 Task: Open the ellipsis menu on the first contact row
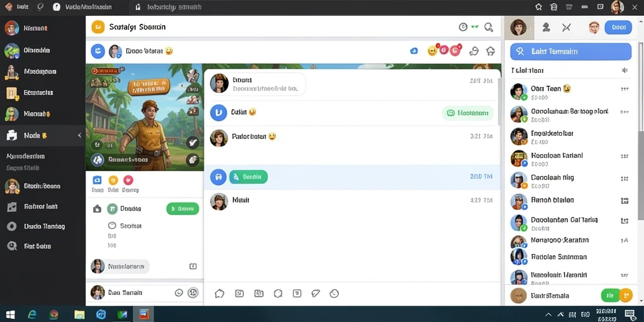(x=625, y=89)
